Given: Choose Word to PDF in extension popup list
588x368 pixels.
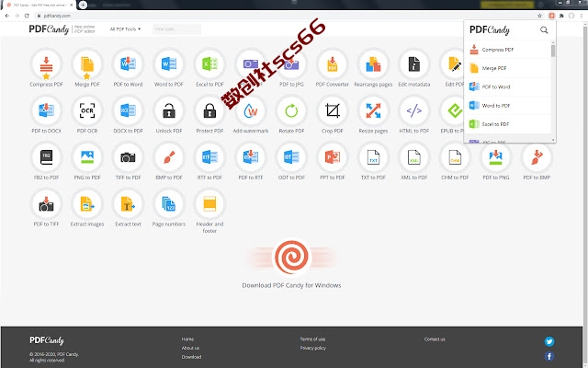Looking at the screenshot, I should click(508, 106).
